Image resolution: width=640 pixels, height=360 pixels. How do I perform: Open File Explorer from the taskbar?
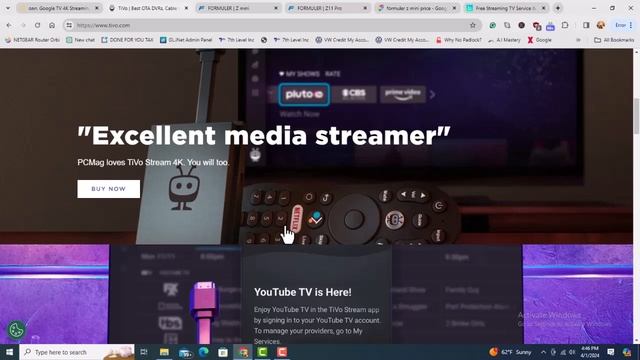pyautogui.click(x=164, y=352)
